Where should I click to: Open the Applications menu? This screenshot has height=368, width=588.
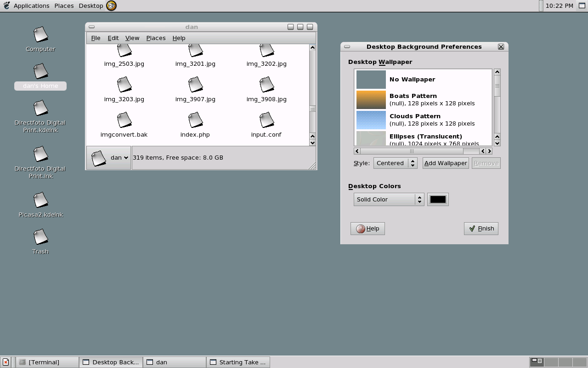click(x=31, y=6)
